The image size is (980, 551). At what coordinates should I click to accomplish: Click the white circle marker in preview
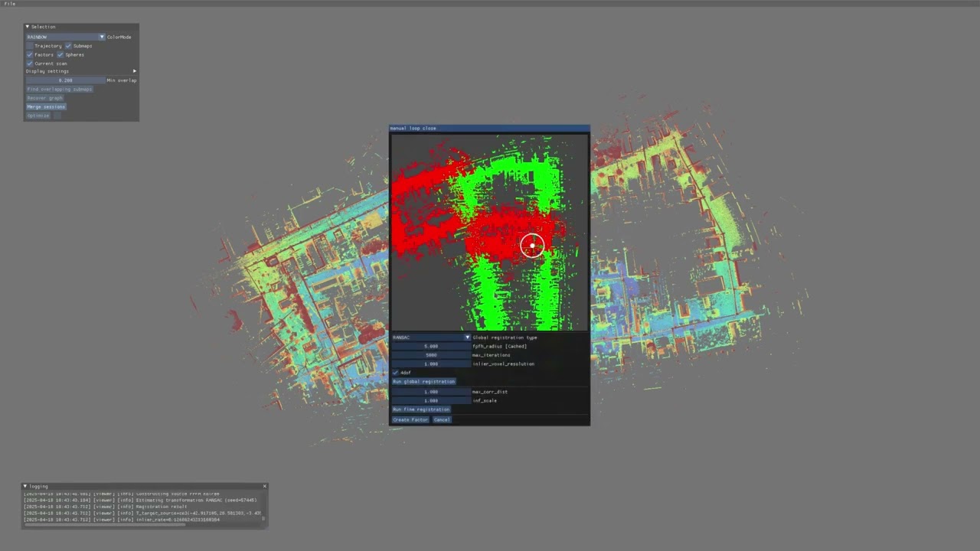tap(532, 246)
